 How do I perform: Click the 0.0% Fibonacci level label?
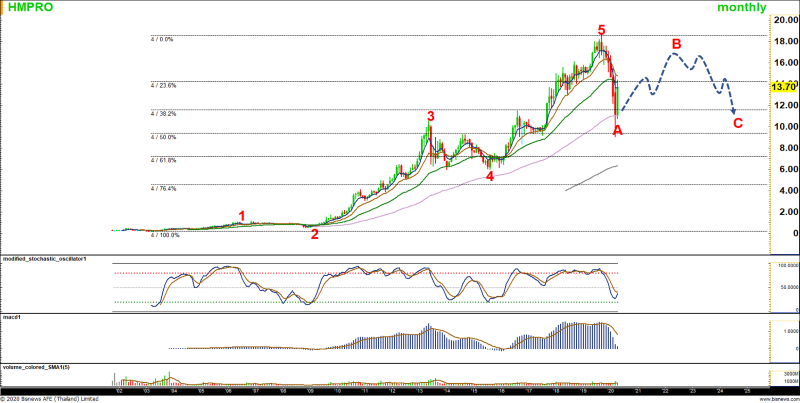[x=162, y=39]
